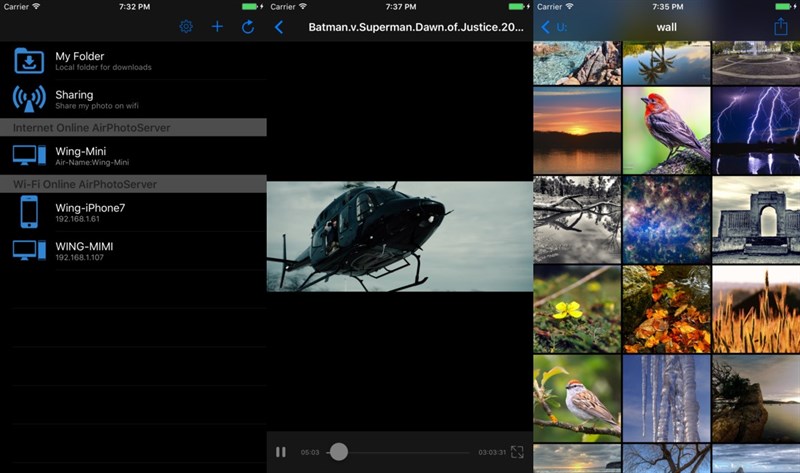The image size is (800, 473).
Task: Tap the share icon in wall gallery
Action: 781,27
